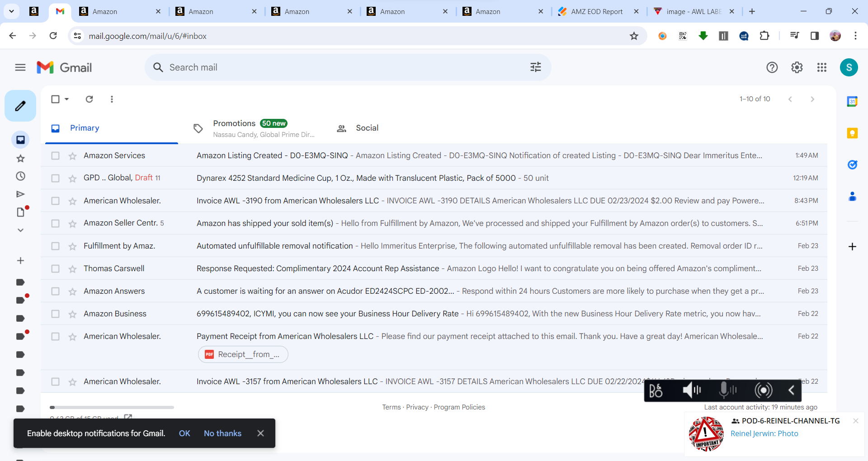The image size is (868, 461).
Task: Click No thanks on notification prompt
Action: tap(222, 433)
